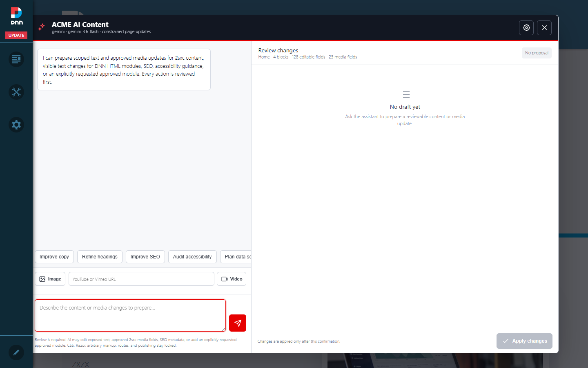The width and height of the screenshot is (588, 368).
Task: Click the ACME AI sparkle icon
Action: pyautogui.click(x=42, y=27)
